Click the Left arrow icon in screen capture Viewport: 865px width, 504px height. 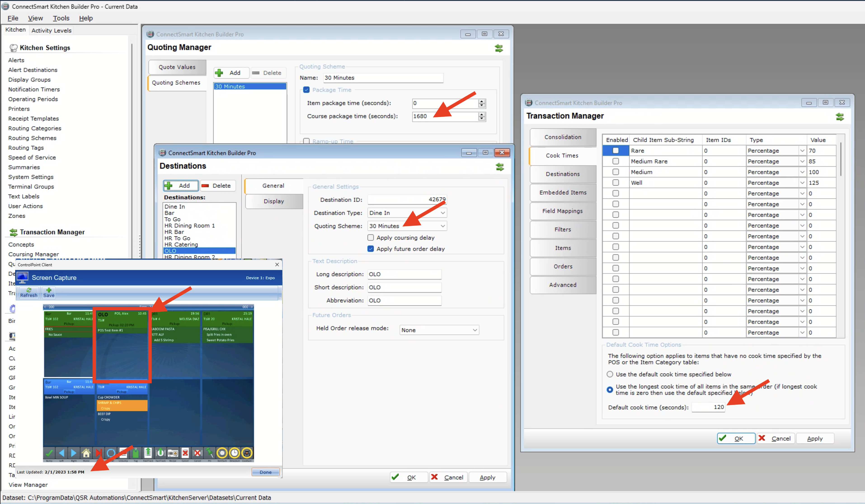[x=61, y=453]
